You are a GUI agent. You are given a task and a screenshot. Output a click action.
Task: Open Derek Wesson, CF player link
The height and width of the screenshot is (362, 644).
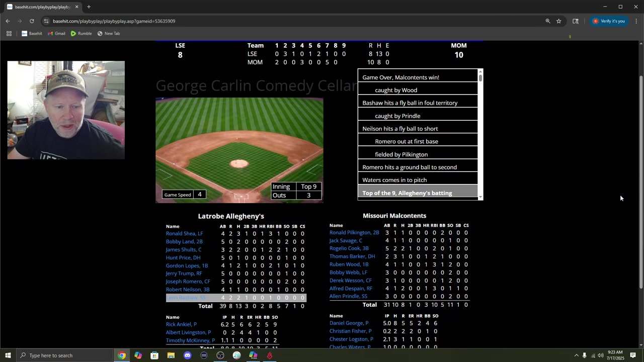tap(351, 281)
